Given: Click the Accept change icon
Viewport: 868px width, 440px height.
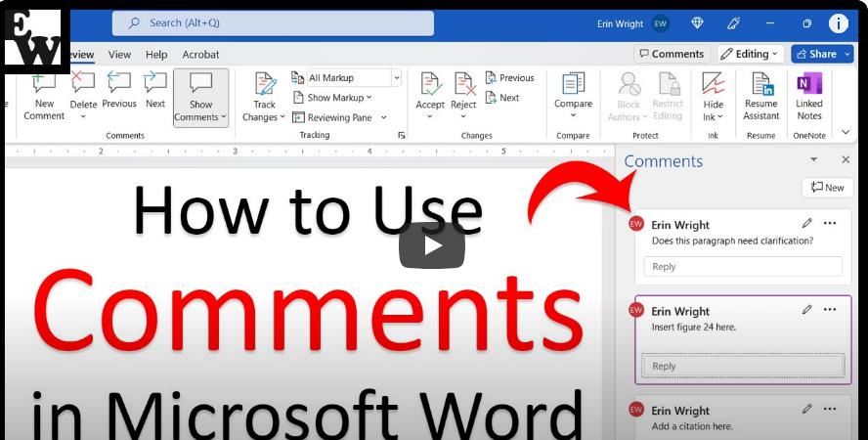Looking at the screenshot, I should (x=431, y=83).
